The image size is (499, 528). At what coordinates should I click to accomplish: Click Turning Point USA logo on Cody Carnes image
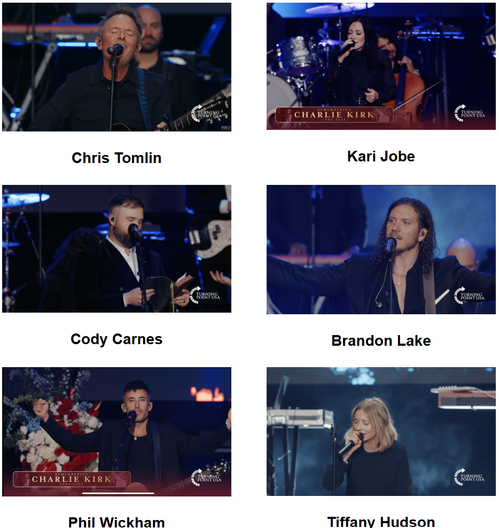(205, 295)
